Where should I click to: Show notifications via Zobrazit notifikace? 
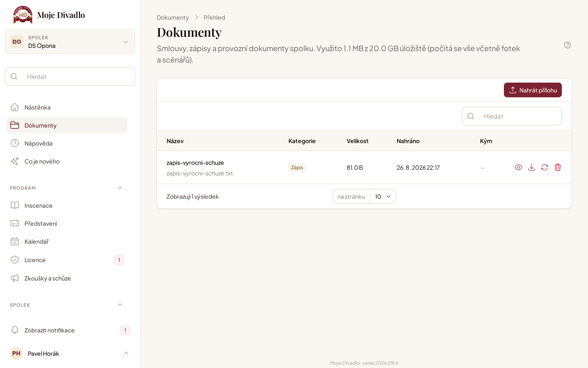click(70, 330)
